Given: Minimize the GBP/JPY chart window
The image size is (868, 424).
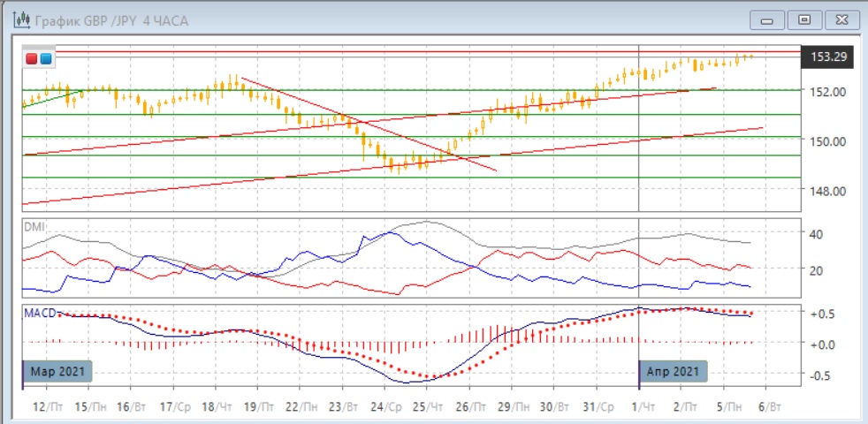Looking at the screenshot, I should (769, 19).
